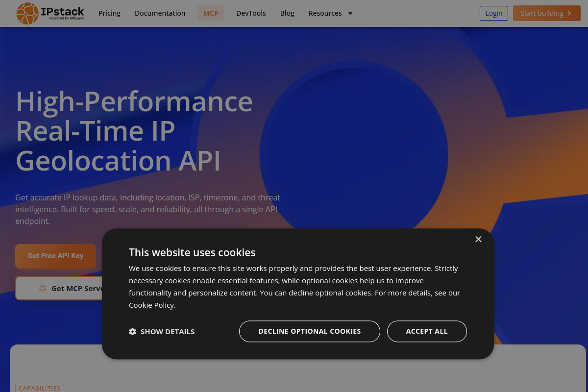
Task: Click the IPstack logo icon
Action: [27, 13]
